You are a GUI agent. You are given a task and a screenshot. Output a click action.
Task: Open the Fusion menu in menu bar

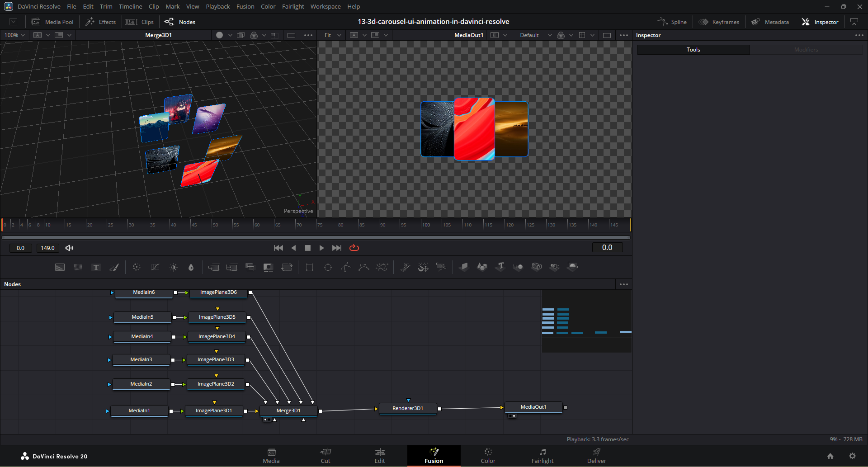tap(245, 6)
